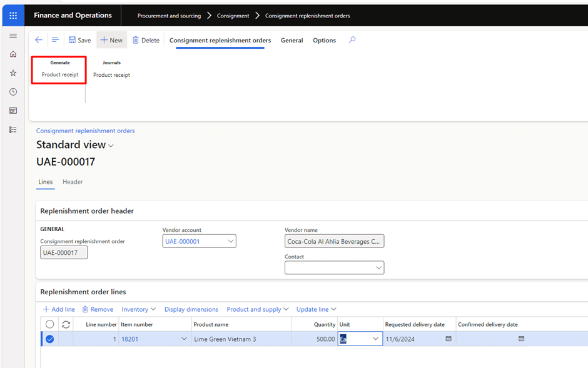Open Recent clock icon in sidebar
This screenshot has width=588, height=368.
point(13,92)
